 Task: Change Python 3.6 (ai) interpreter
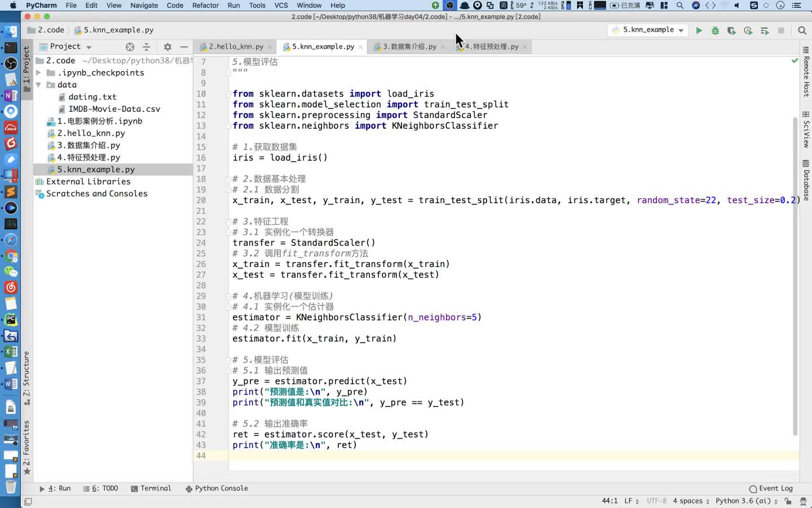746,501
